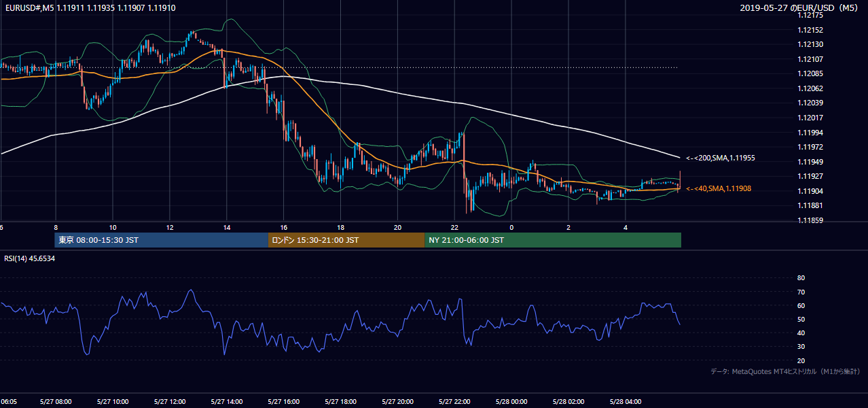This screenshot has width=868, height=408.
Task: Click the Tokyo 08:00-15:30 JST session bar
Action: [162, 240]
